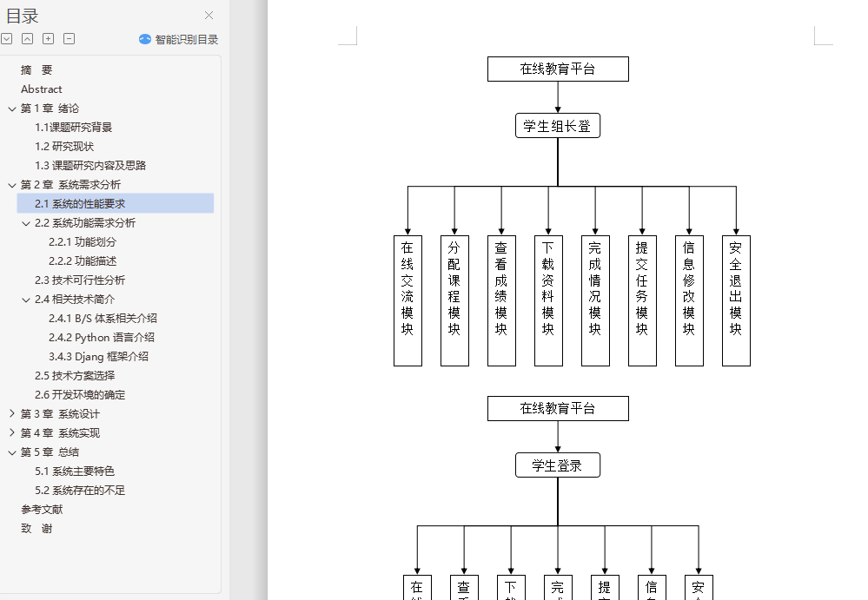
Task: Go to 致 谢 heading
Action: point(36,529)
